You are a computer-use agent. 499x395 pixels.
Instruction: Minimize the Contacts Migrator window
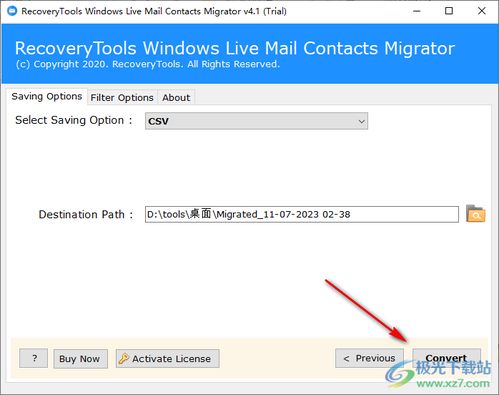tap(417, 11)
